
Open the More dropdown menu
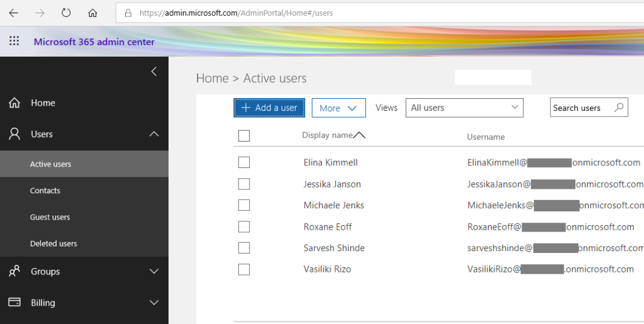point(338,108)
